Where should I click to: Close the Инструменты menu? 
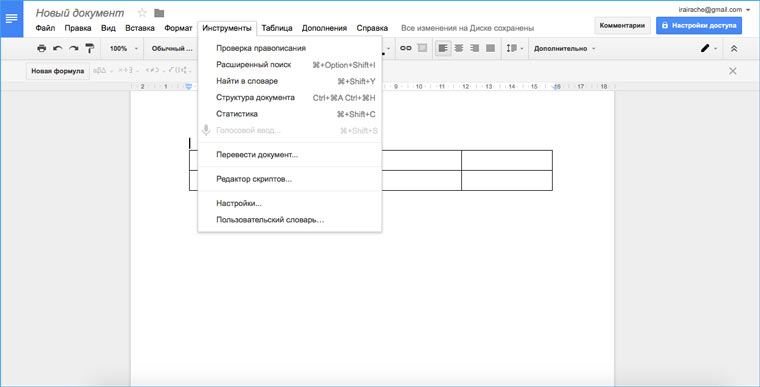227,28
